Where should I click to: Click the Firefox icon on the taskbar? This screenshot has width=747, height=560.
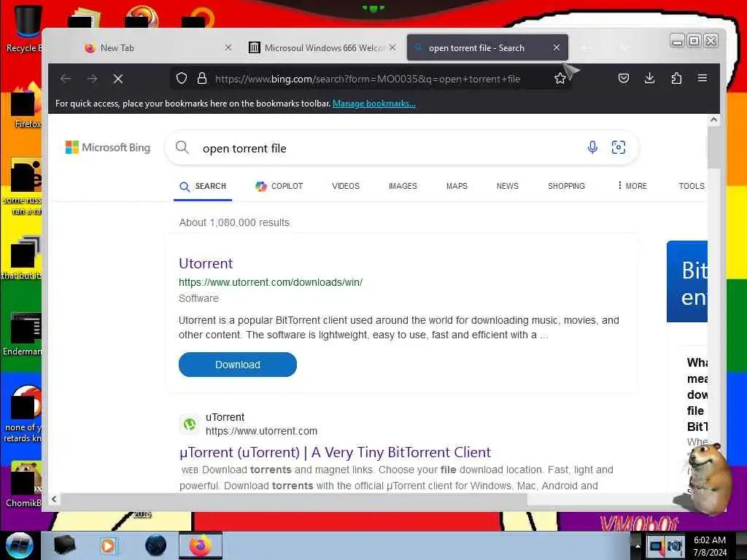coord(201,545)
